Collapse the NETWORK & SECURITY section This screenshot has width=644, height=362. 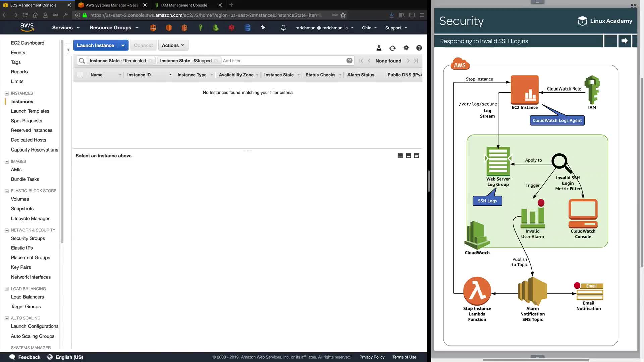pyautogui.click(x=6, y=230)
